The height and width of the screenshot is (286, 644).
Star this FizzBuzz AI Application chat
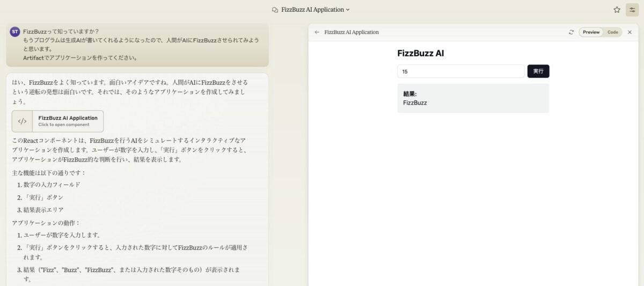[617, 10]
